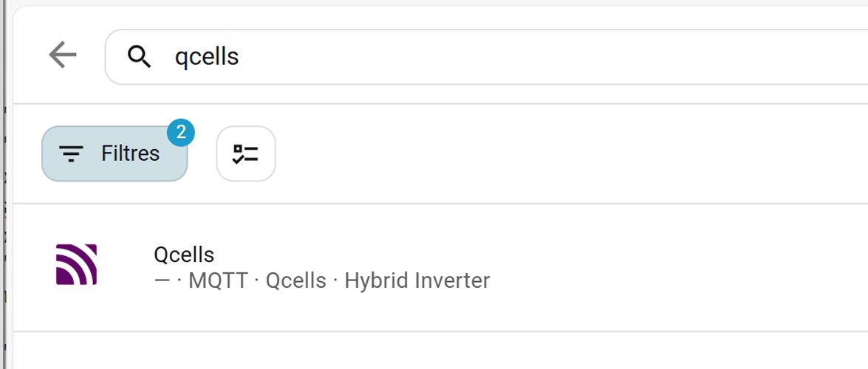Click the purple MQTT logo icon
Image resolution: width=868 pixels, height=369 pixels.
77,264
